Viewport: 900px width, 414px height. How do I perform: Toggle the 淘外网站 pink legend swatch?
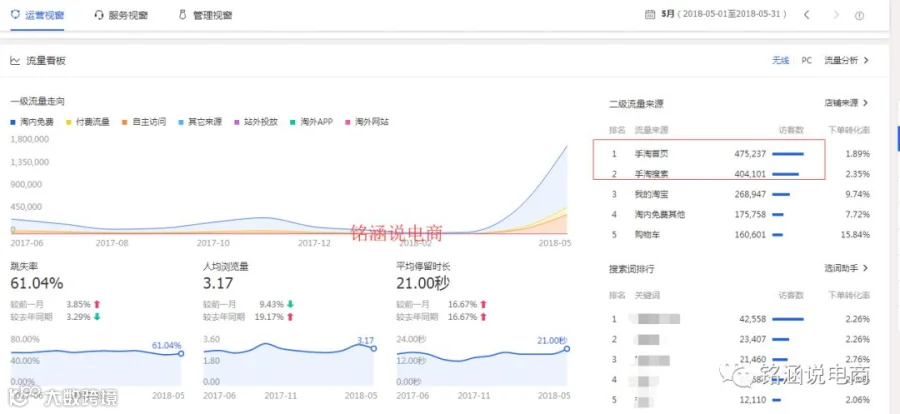coord(347,122)
